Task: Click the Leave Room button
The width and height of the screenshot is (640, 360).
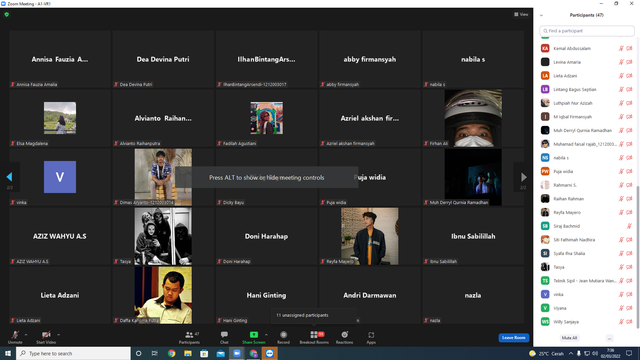Action: pyautogui.click(x=513, y=338)
